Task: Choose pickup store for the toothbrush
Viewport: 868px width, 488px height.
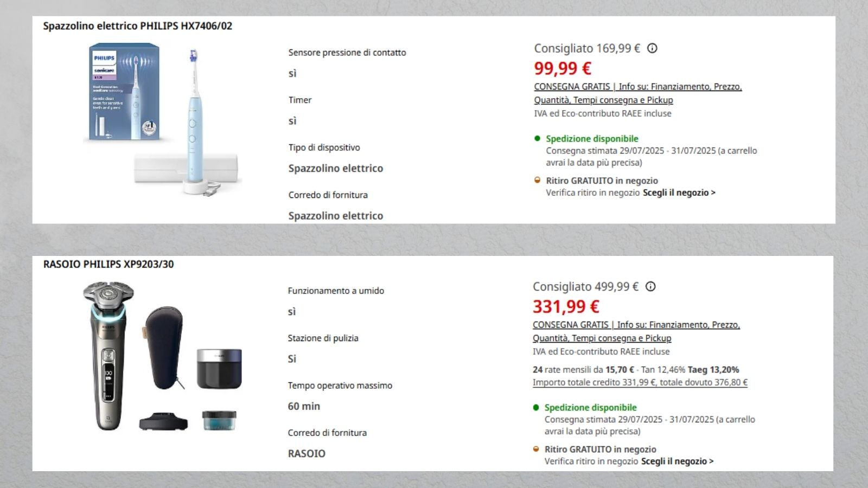Action: [x=679, y=192]
